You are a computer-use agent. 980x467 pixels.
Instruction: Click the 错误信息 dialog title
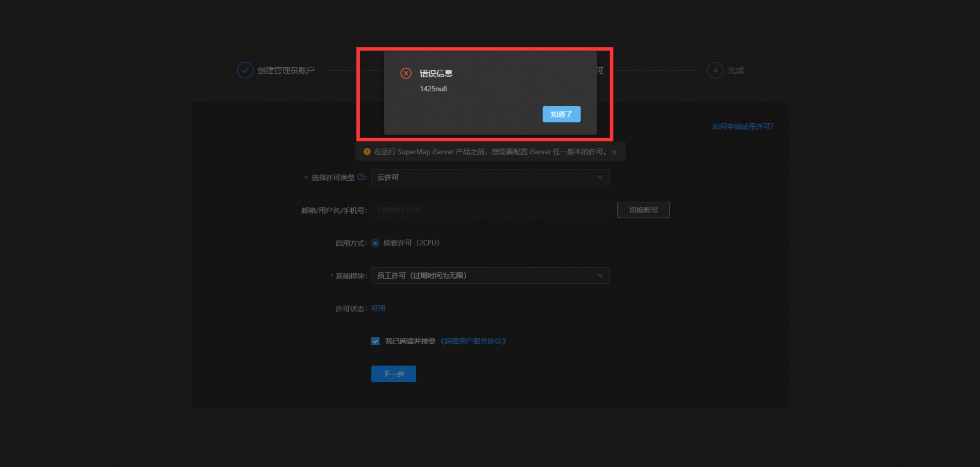tap(436, 73)
